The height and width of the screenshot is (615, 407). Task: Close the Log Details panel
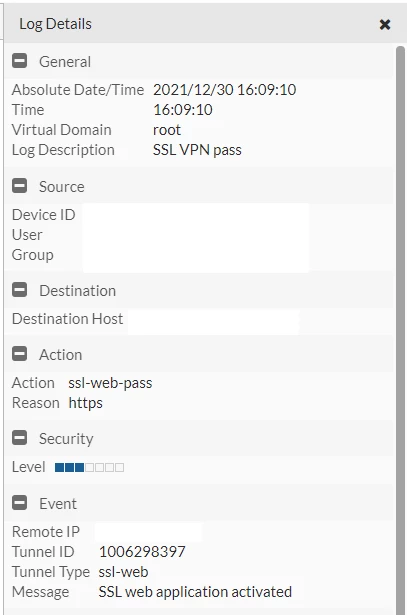tap(385, 24)
